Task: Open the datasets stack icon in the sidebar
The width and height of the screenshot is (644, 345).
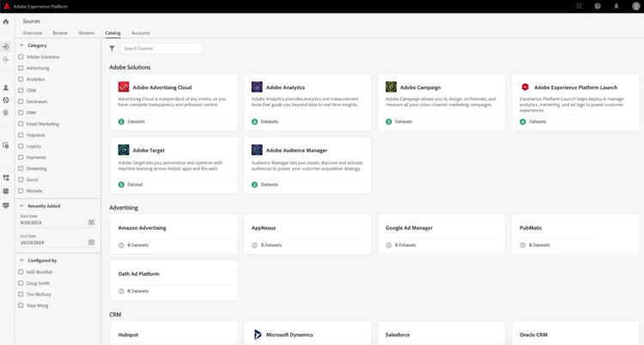Action: click(x=6, y=191)
